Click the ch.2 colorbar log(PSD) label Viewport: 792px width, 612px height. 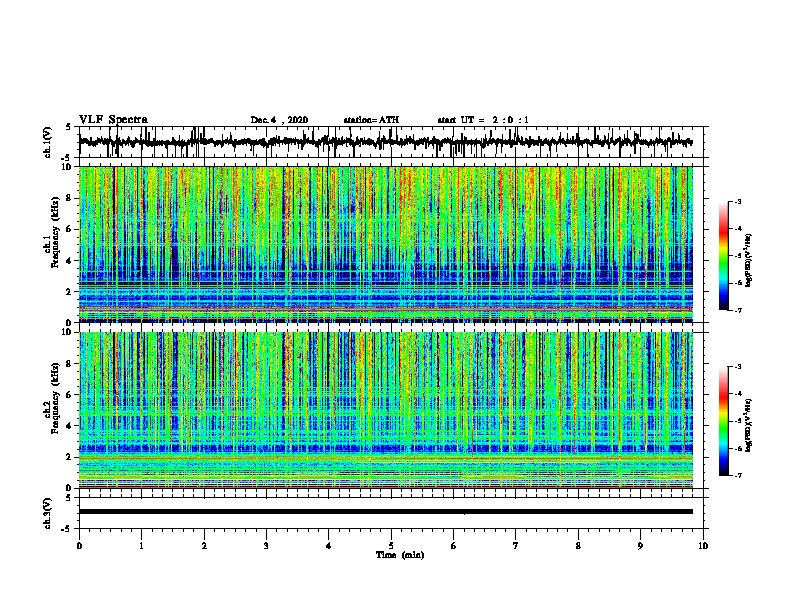pos(749,426)
